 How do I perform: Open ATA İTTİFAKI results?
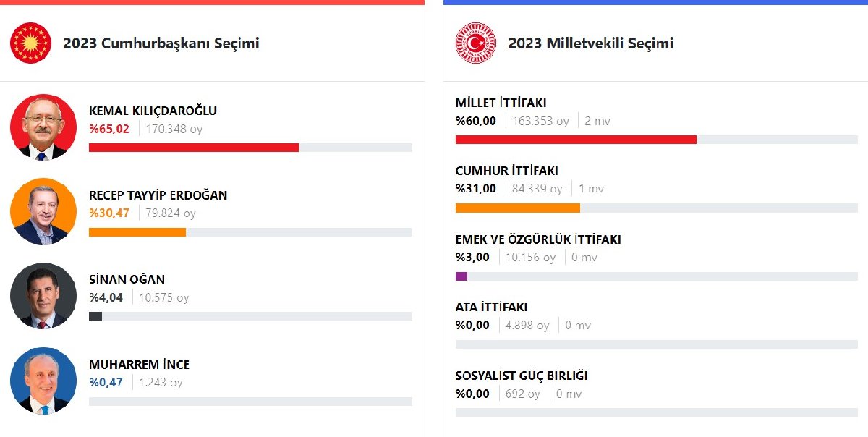coord(492,307)
